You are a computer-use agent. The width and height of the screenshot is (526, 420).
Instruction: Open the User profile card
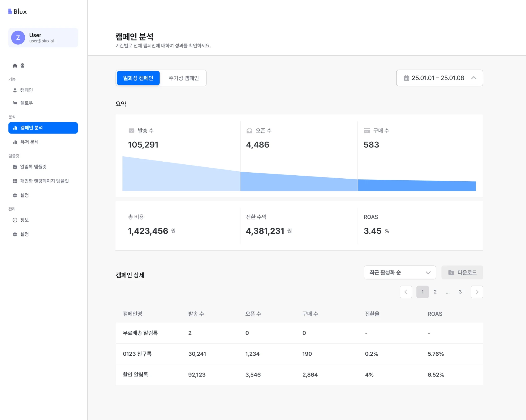[43, 38]
